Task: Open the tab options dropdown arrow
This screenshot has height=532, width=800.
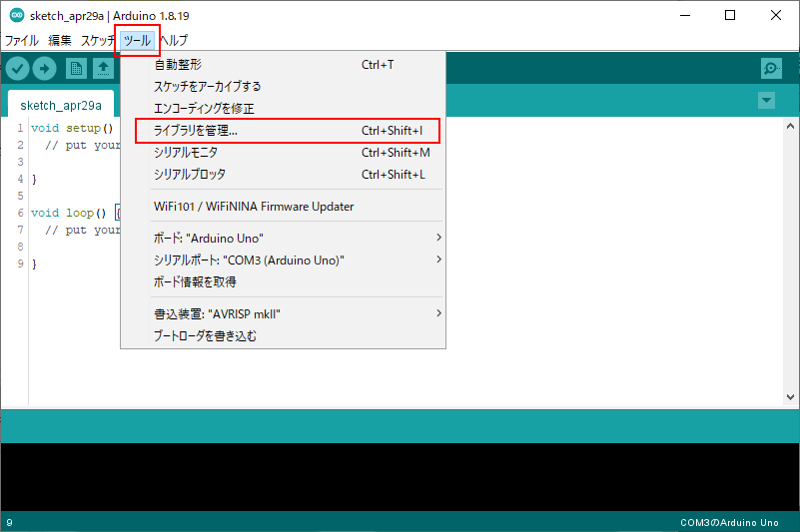Action: [x=766, y=101]
